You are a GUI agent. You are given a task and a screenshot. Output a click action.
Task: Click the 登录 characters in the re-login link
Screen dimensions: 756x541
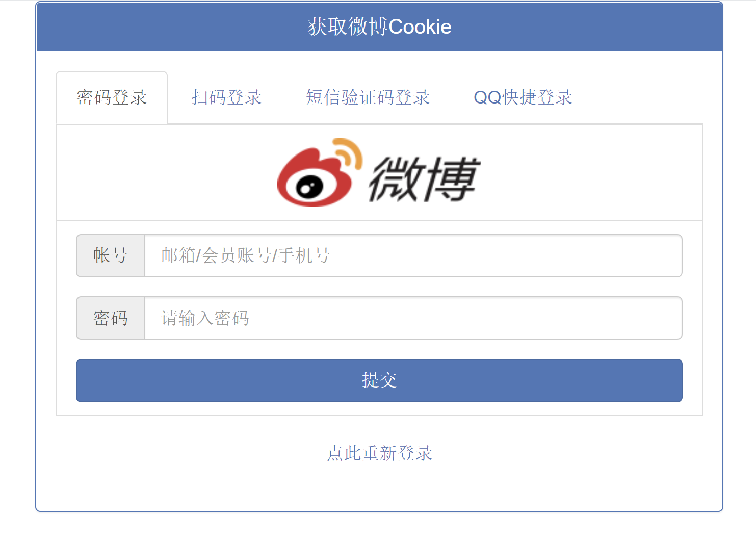(x=415, y=453)
